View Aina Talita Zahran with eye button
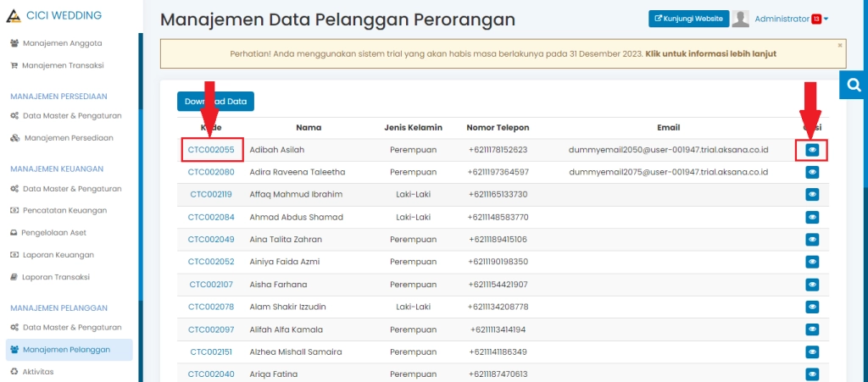This screenshot has width=868, height=382. [811, 240]
